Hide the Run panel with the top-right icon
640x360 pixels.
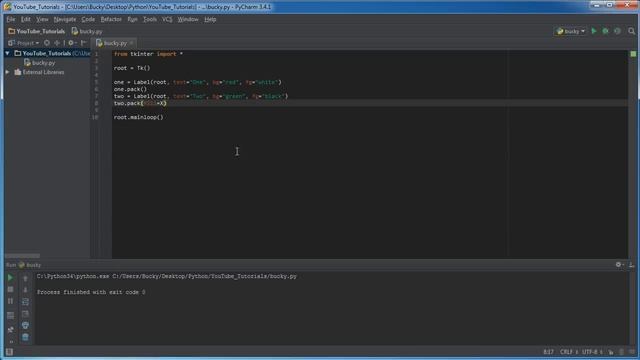point(631,265)
